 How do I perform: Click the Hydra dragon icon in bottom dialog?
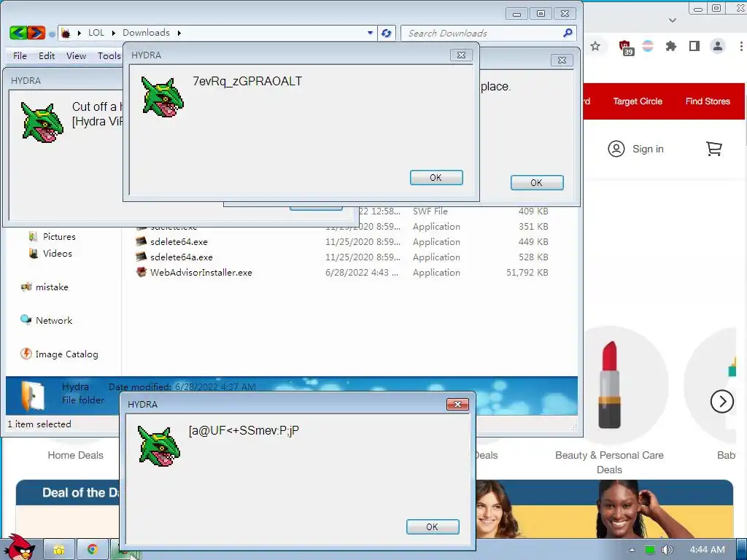[158, 446]
